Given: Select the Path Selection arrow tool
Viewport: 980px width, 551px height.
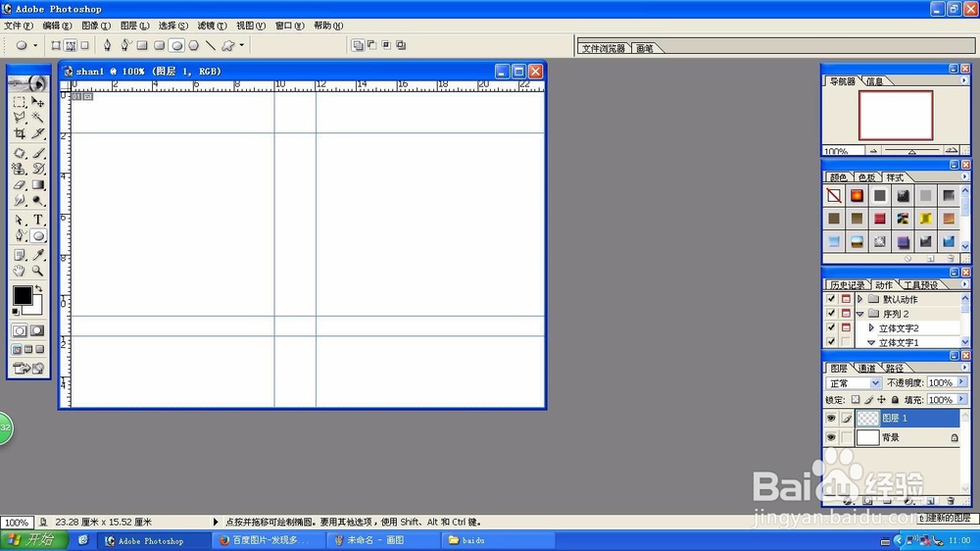Looking at the screenshot, I should click(x=20, y=221).
